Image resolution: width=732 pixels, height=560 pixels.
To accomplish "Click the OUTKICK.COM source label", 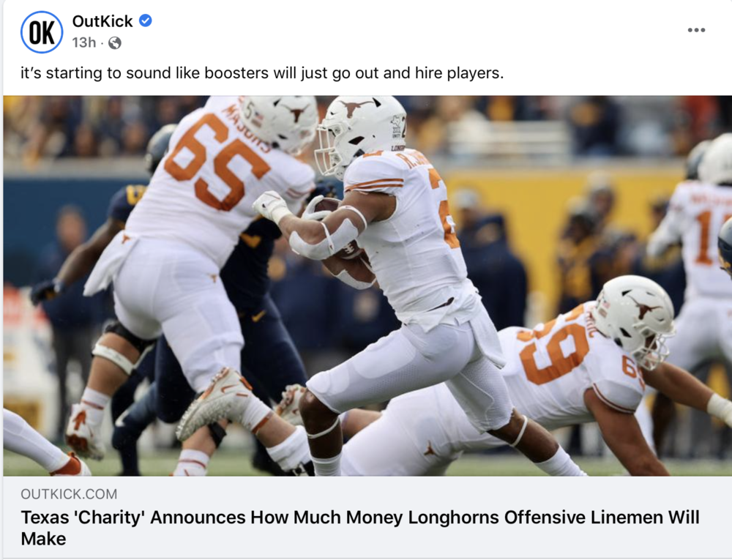I will click(69, 493).
